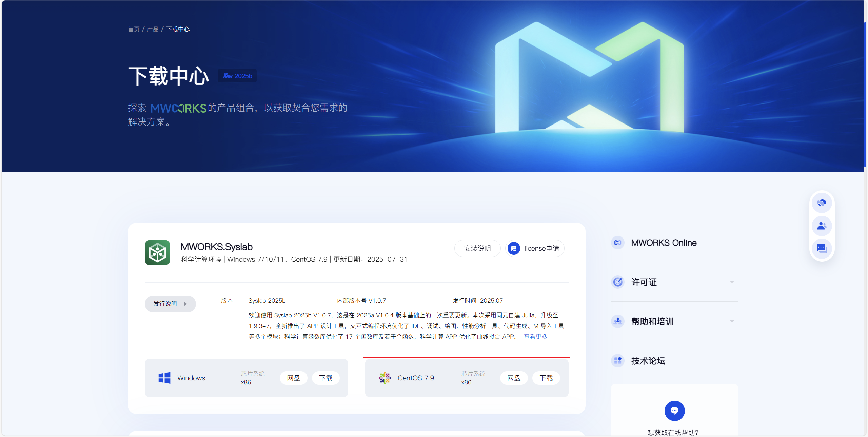Click the license申请 blue chat icon
The image size is (868, 437).
click(514, 248)
